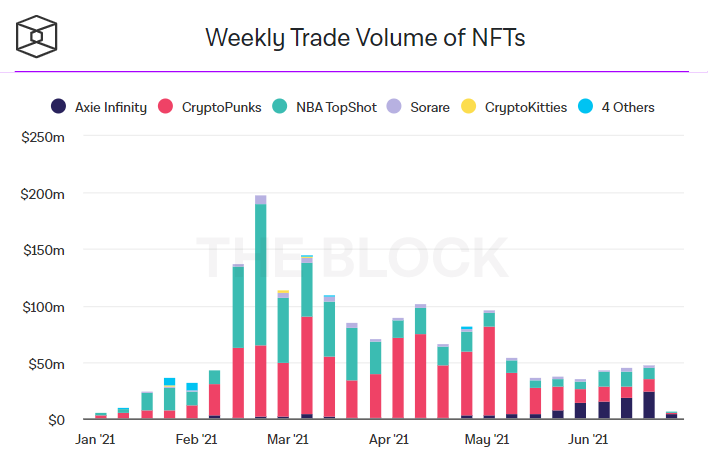Click the Axie Infinity legend label
The image size is (710, 457).
pyautogui.click(x=111, y=108)
